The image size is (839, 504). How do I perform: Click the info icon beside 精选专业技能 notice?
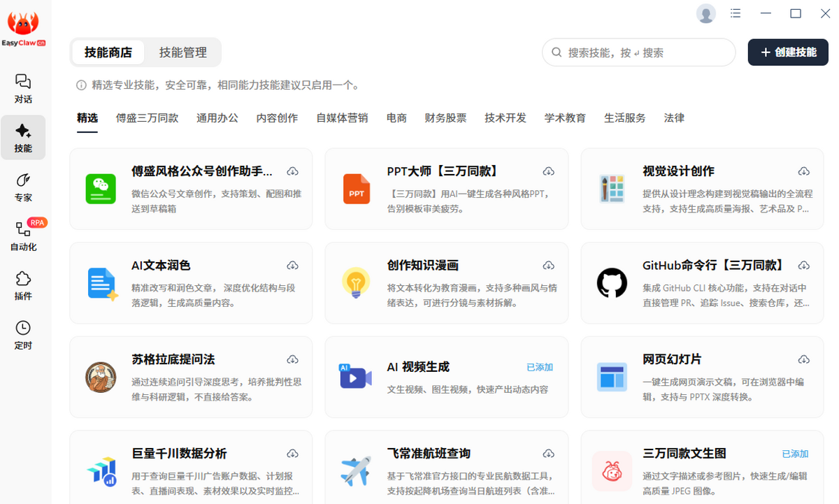point(82,85)
